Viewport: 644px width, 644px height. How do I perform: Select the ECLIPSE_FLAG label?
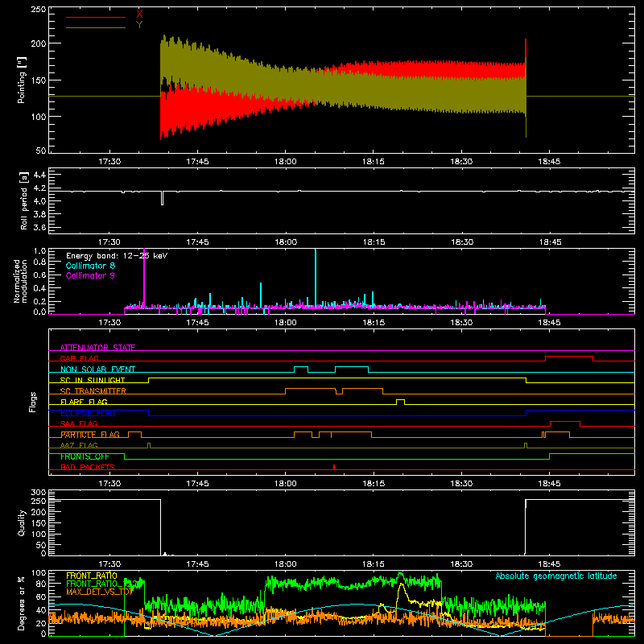(x=88, y=413)
